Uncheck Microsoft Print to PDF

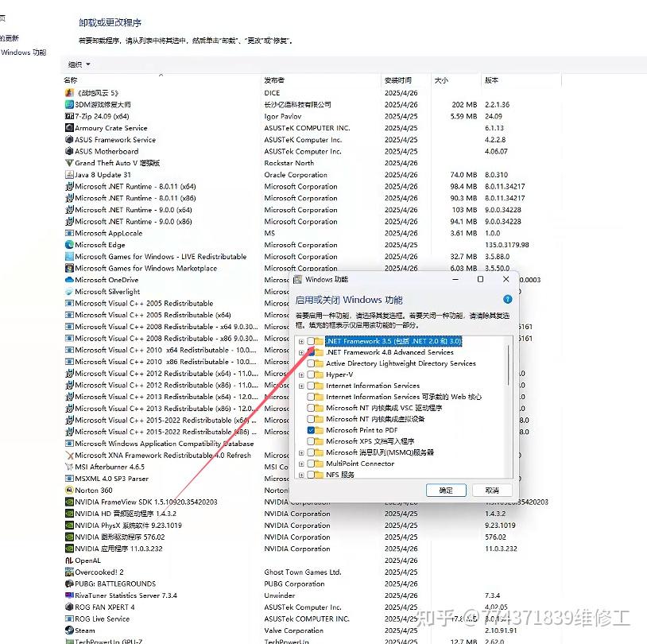[311, 430]
